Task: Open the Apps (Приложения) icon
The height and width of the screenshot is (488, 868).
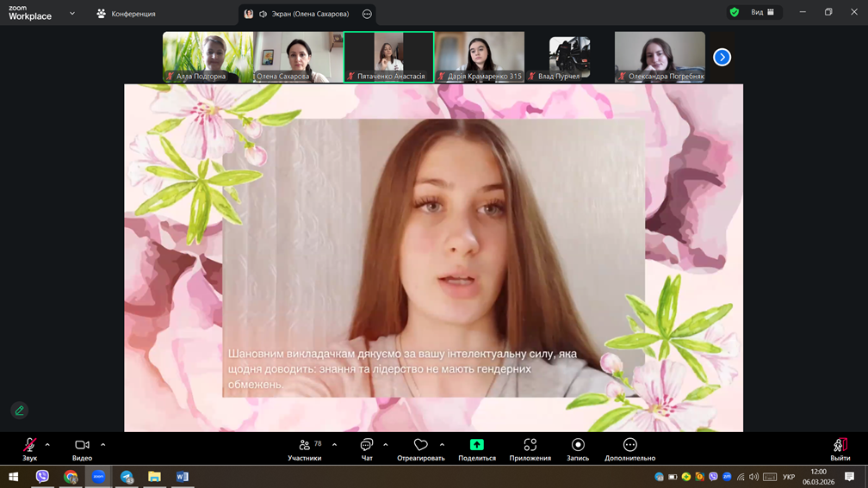Action: (x=530, y=445)
